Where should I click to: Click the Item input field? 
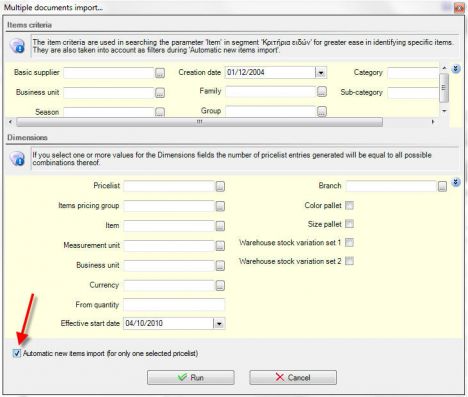pyautogui.click(x=169, y=226)
